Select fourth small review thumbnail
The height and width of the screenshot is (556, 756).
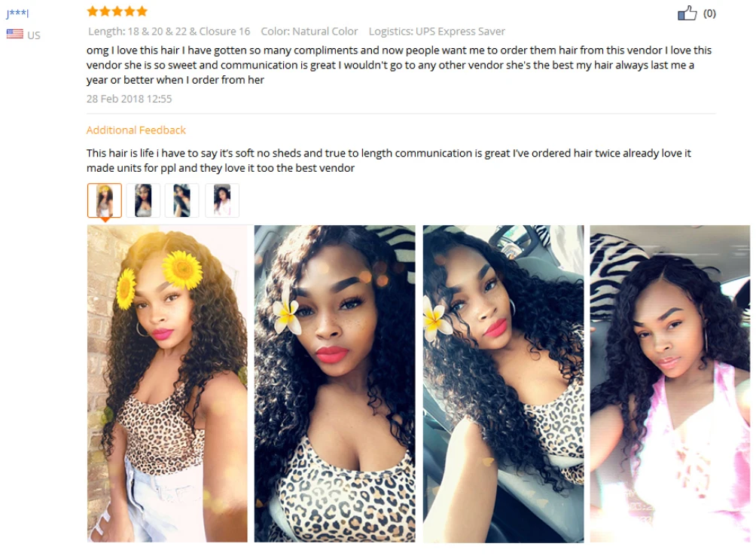pyautogui.click(x=222, y=200)
